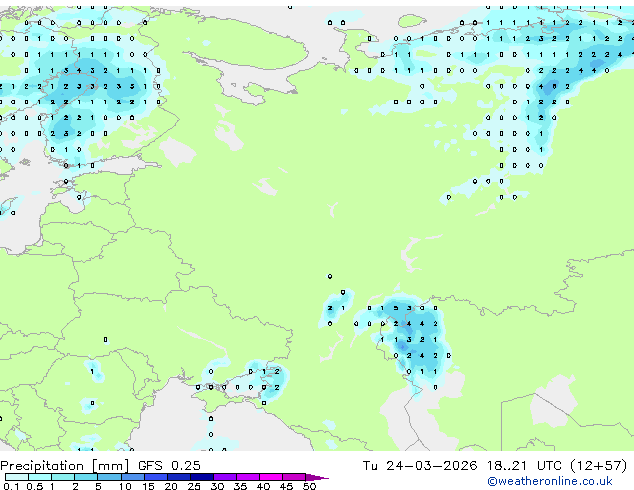Click the '25' legend scale label
The image size is (634, 490).
point(194,486)
